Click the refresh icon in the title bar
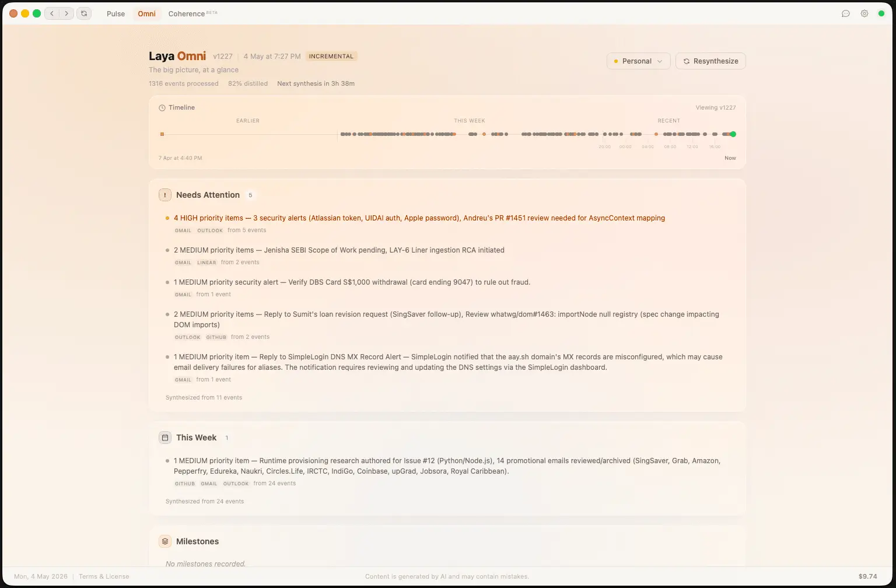The width and height of the screenshot is (896, 588). (x=84, y=13)
